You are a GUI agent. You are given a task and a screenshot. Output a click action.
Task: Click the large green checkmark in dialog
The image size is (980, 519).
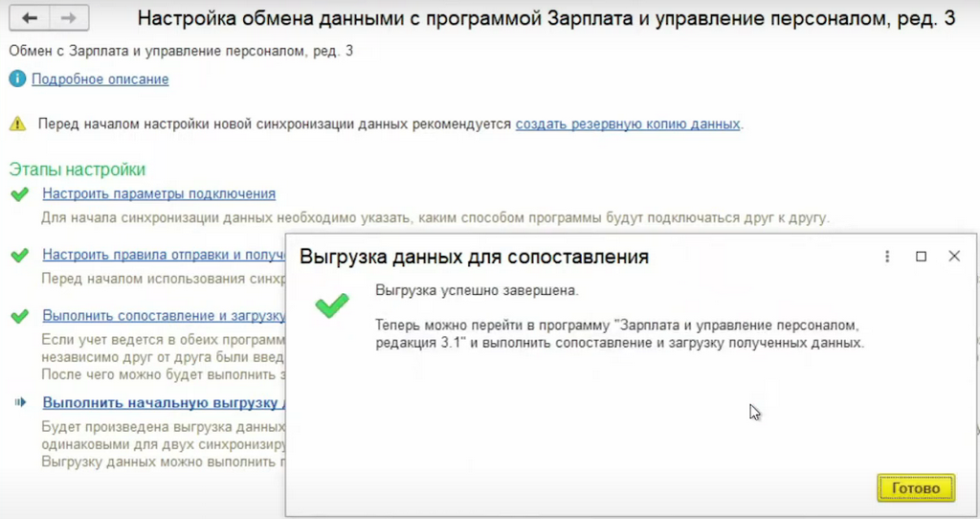click(332, 305)
